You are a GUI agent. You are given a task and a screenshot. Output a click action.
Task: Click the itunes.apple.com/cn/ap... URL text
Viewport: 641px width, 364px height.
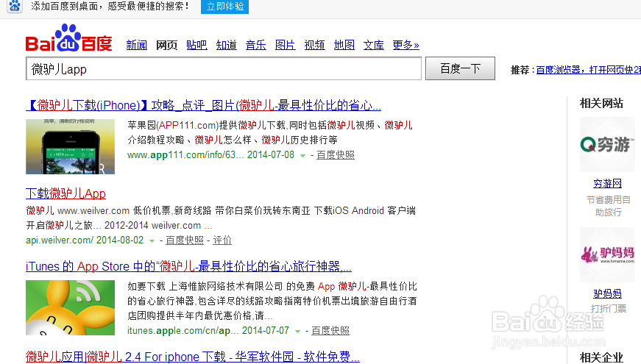point(183,330)
